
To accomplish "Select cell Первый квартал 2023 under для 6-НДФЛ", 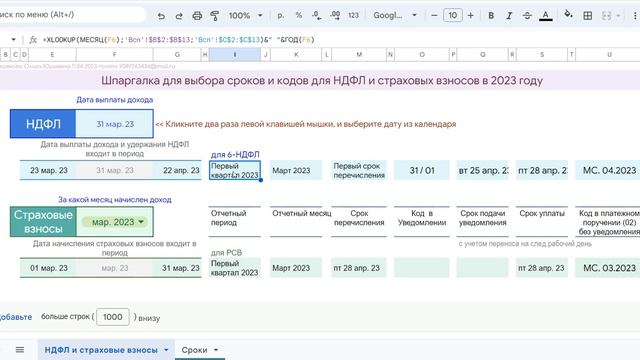I will [x=235, y=171].
